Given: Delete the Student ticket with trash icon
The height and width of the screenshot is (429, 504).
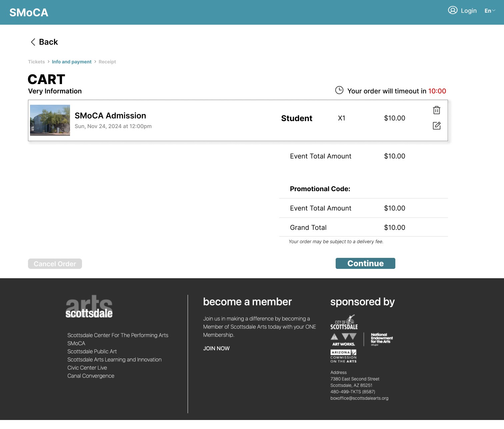Looking at the screenshot, I should (437, 110).
